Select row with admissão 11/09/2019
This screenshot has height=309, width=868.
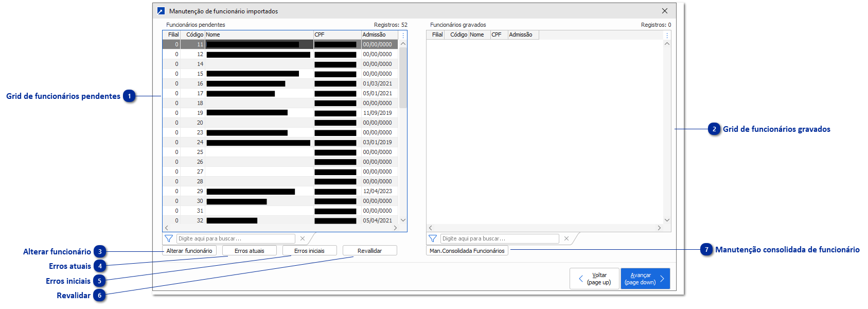(x=280, y=113)
